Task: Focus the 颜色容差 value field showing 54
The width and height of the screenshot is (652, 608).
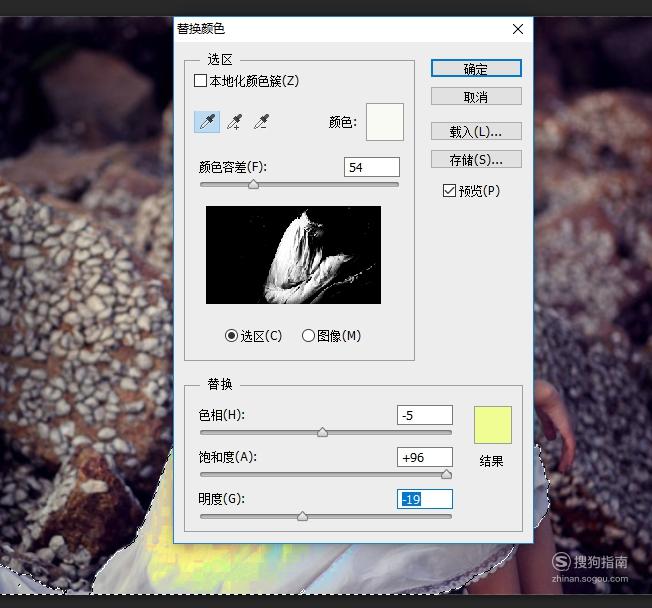Action: point(372,167)
